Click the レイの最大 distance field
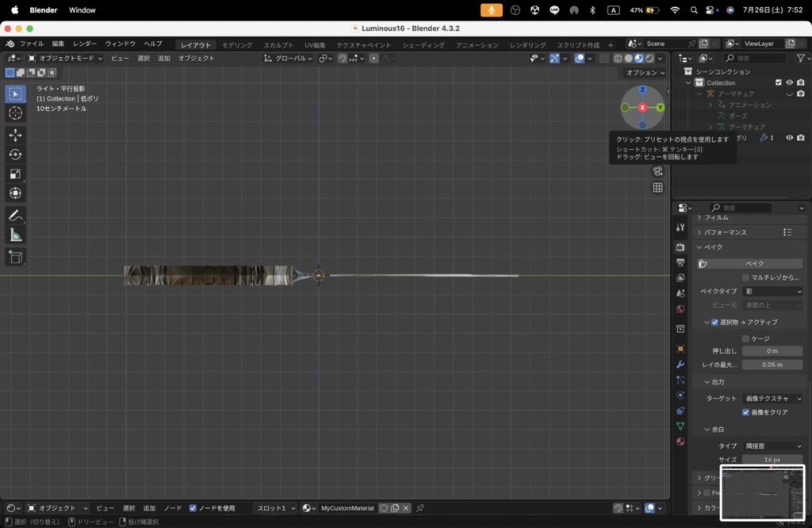The image size is (812, 528). [x=772, y=365]
